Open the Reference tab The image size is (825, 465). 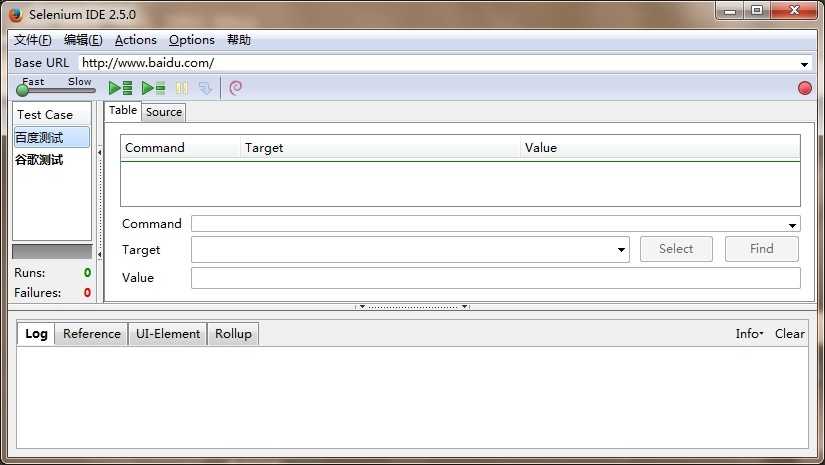tap(92, 334)
